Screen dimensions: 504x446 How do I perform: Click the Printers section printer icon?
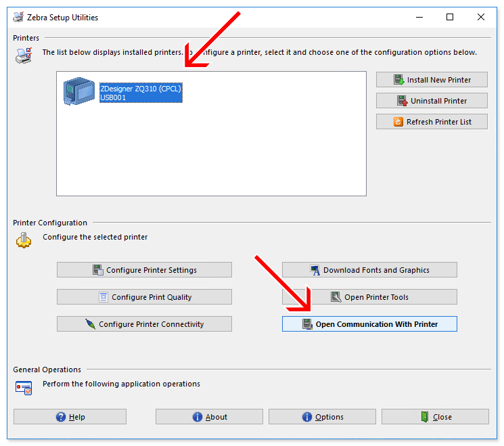tap(24, 55)
